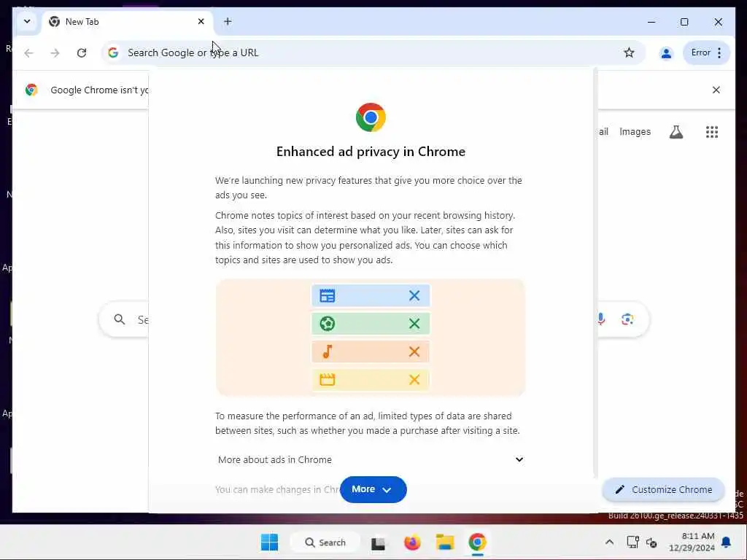
Task: Launch Firefox from the taskbar
Action: (412, 542)
